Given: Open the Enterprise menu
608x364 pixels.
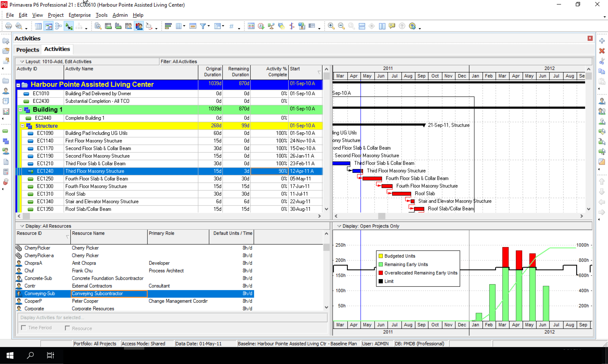Looking at the screenshot, I should (x=80, y=15).
